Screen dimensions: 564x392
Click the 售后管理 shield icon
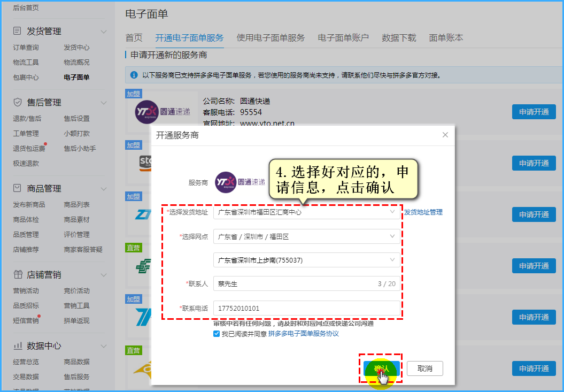17,102
